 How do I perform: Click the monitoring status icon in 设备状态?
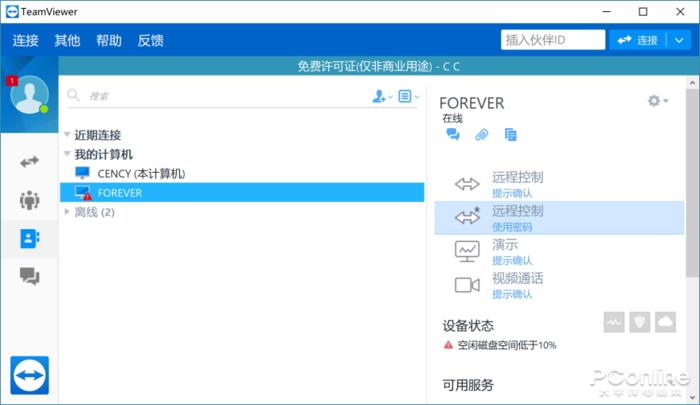click(614, 322)
